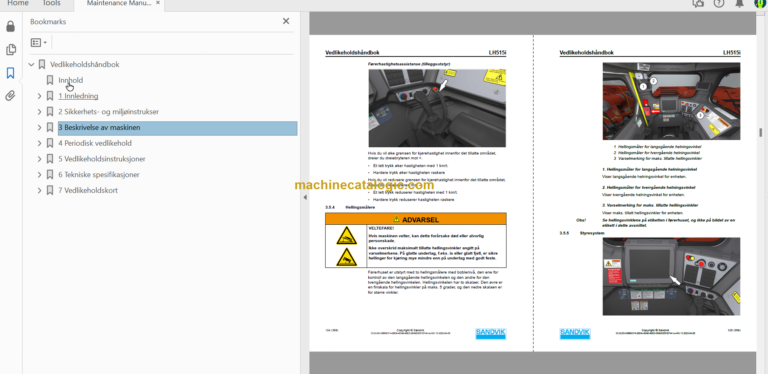Screen dimensions: 768x374
Task: Click bookmark icon beside 4 Periodisk vedlikehold
Action: point(49,143)
